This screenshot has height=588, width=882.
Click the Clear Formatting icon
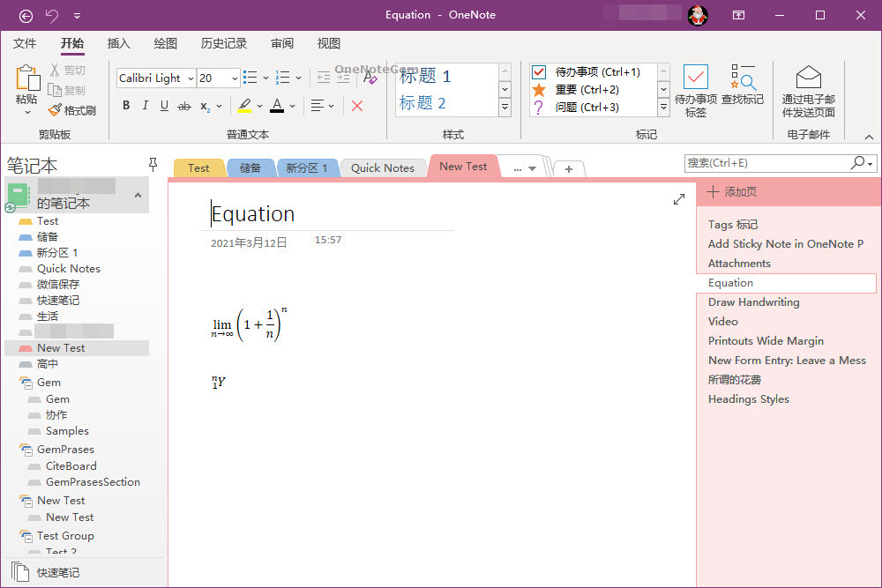[370, 78]
